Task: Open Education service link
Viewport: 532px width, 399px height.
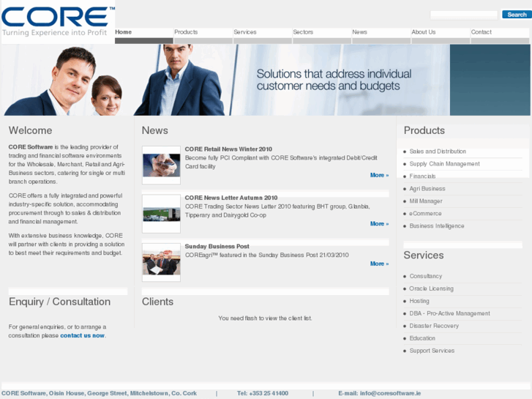Action: click(422, 338)
